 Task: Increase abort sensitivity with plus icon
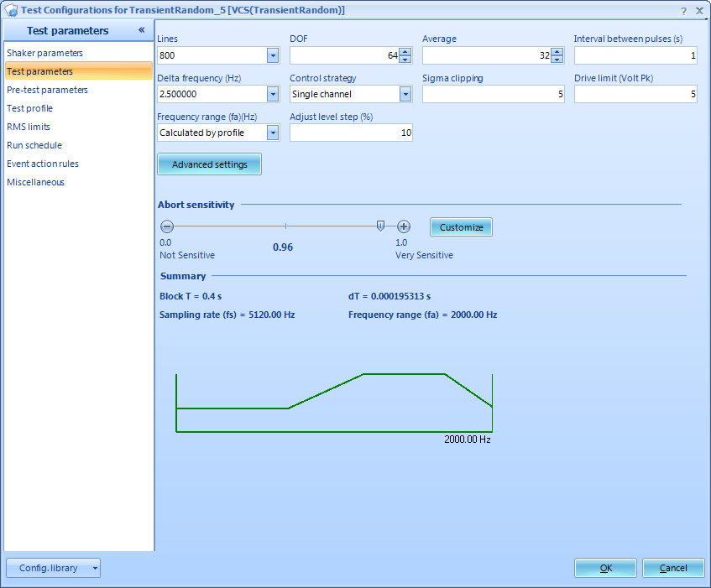click(404, 226)
